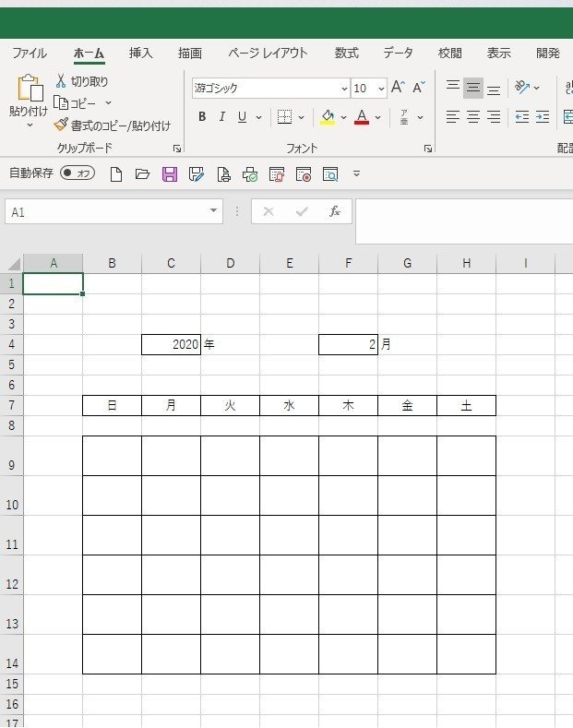This screenshot has height=728, width=573.
Task: Open clipboard (クリップボード) dialog launcher
Action: (177, 149)
